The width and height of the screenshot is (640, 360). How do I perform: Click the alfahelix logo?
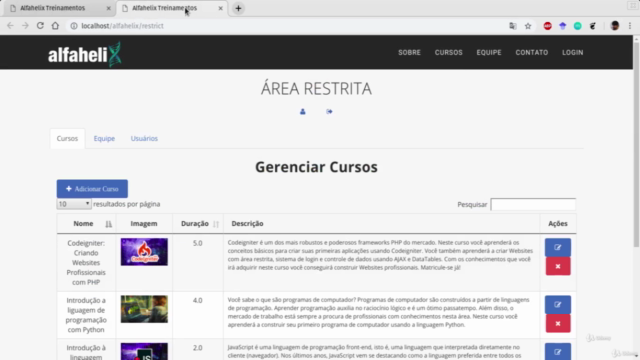point(84,54)
